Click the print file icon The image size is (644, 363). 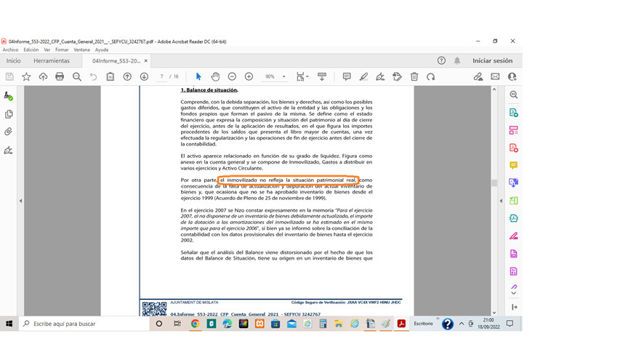point(60,76)
